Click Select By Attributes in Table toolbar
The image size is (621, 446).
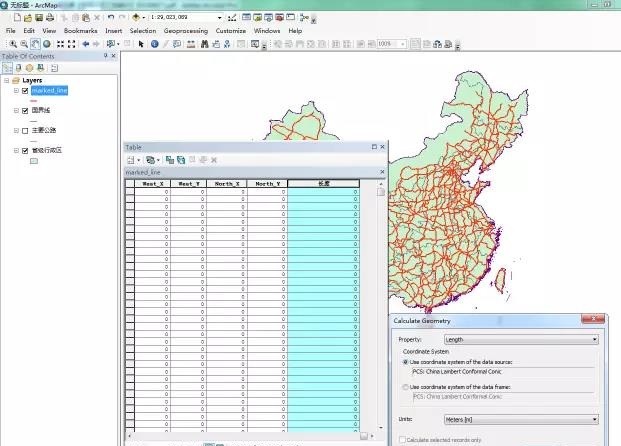pyautogui.click(x=170, y=160)
